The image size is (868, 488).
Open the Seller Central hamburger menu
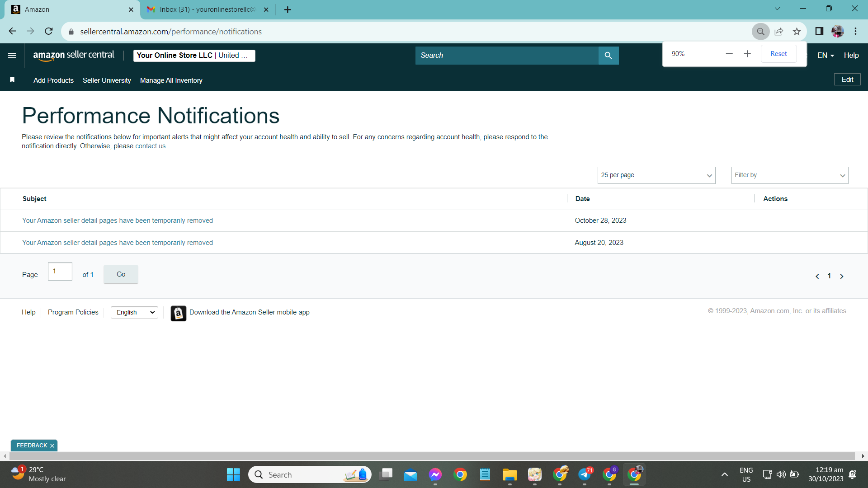point(12,56)
